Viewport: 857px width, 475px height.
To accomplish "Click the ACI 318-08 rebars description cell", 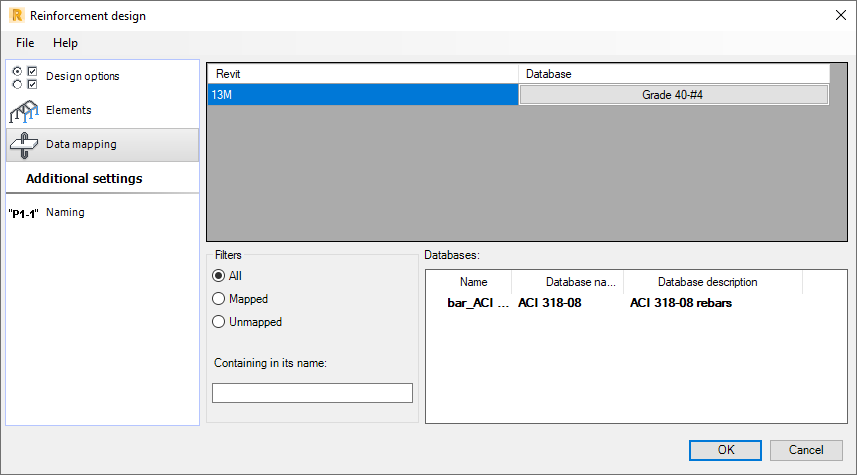I will (680, 303).
